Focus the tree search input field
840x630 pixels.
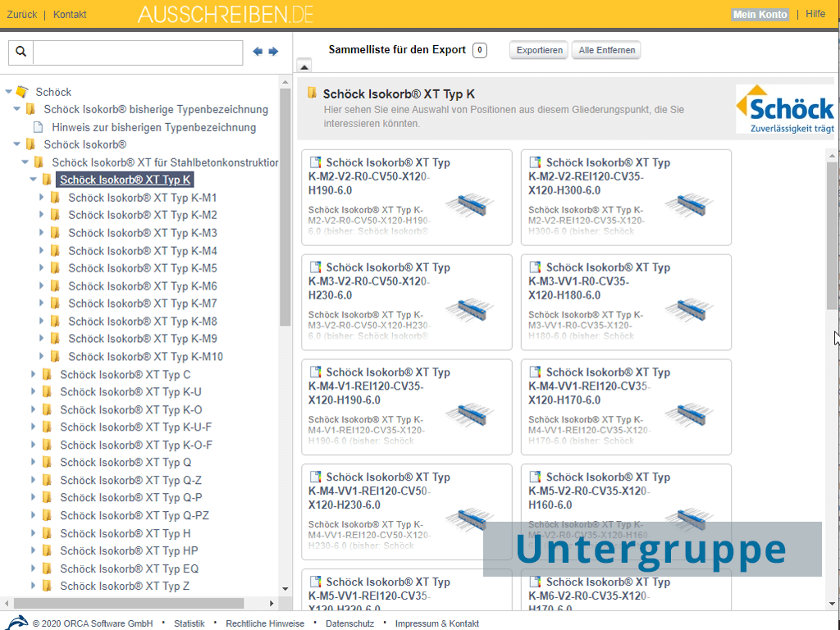[138, 52]
